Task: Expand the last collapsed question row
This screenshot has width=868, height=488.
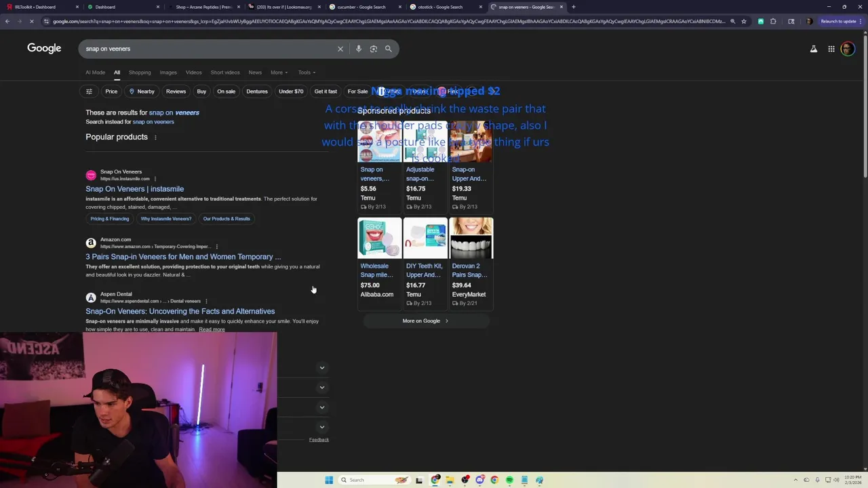Action: click(x=322, y=427)
